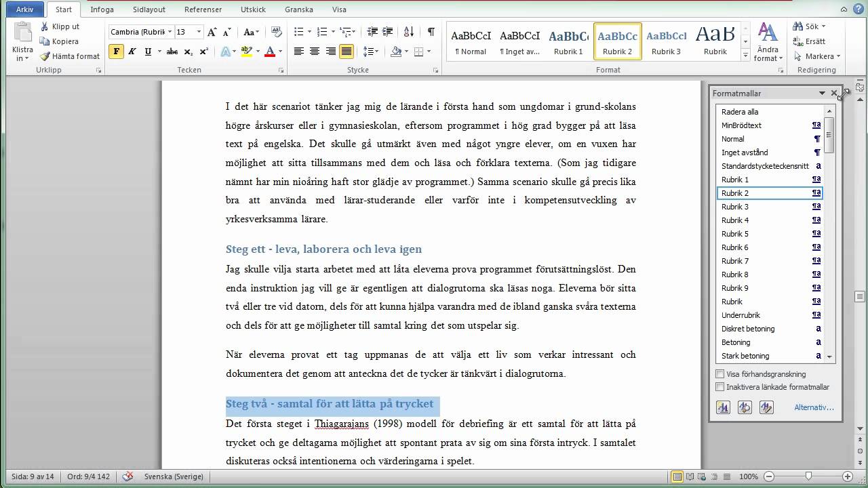Click the zoom slider handle

807,476
